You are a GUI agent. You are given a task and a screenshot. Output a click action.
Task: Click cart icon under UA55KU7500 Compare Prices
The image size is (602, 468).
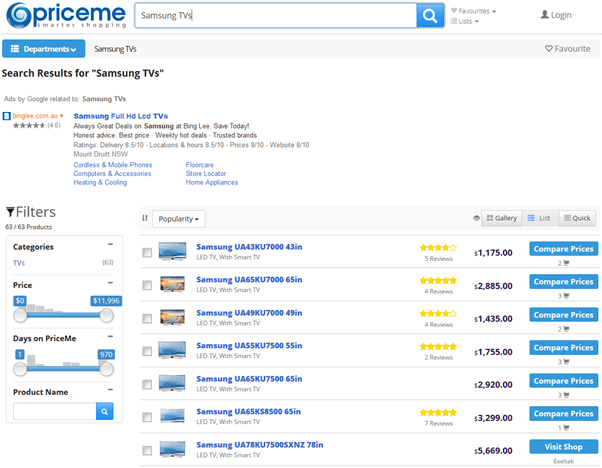(x=566, y=362)
